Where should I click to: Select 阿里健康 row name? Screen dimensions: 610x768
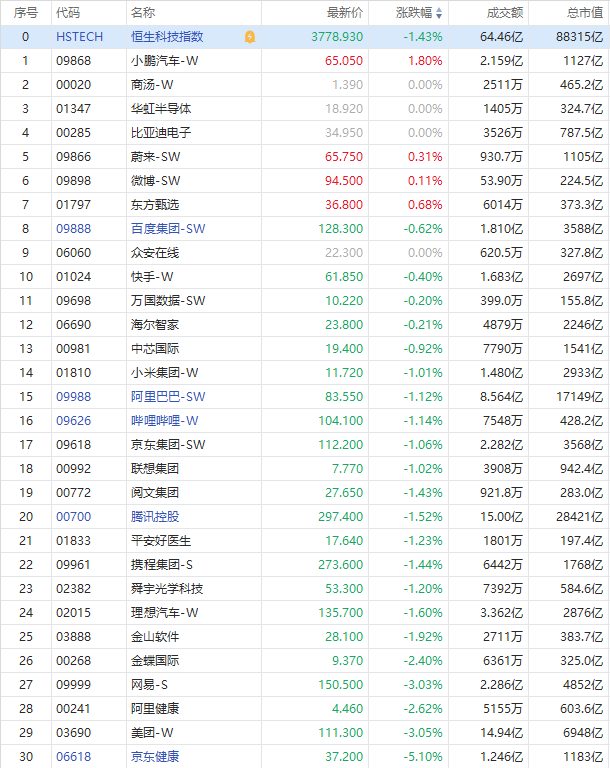click(155, 709)
